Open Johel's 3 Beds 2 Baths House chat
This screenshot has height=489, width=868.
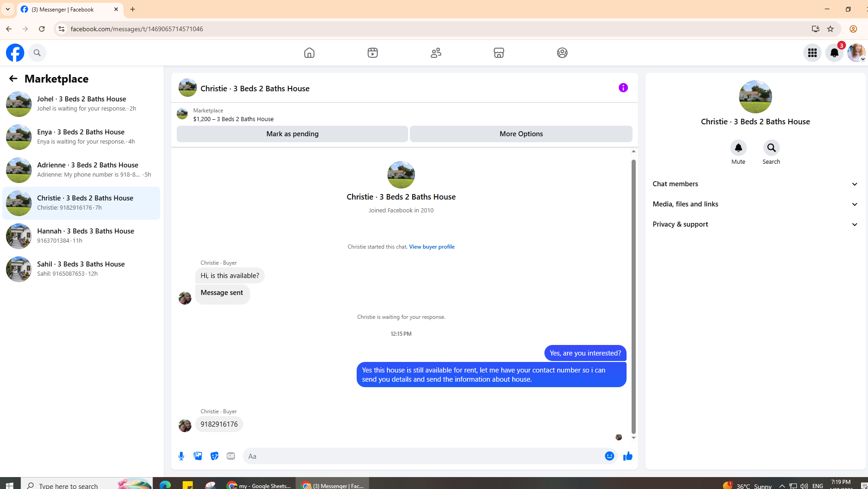point(81,104)
